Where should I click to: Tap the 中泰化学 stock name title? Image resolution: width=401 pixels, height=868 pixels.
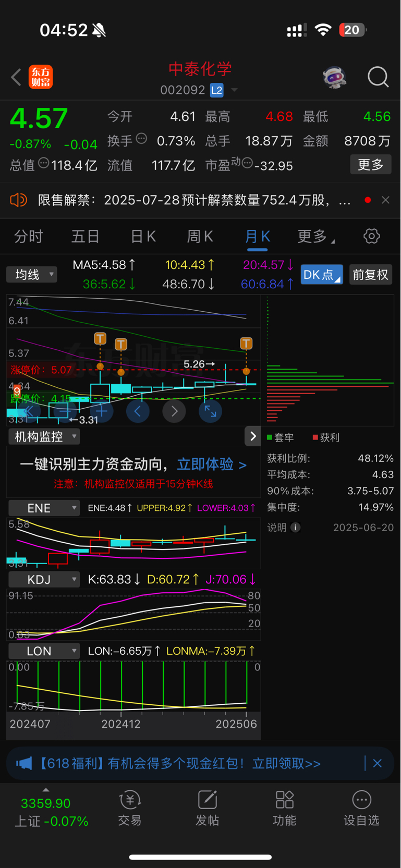tap(200, 69)
